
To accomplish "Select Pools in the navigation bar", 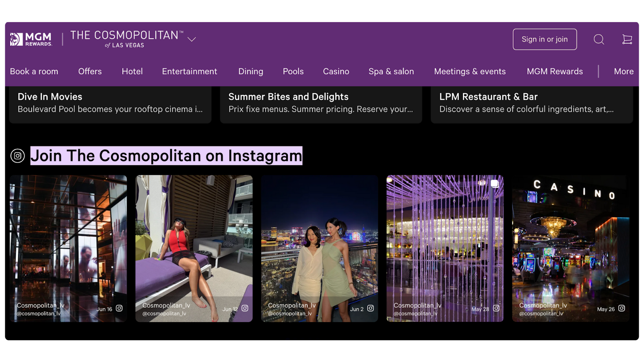I will (293, 71).
